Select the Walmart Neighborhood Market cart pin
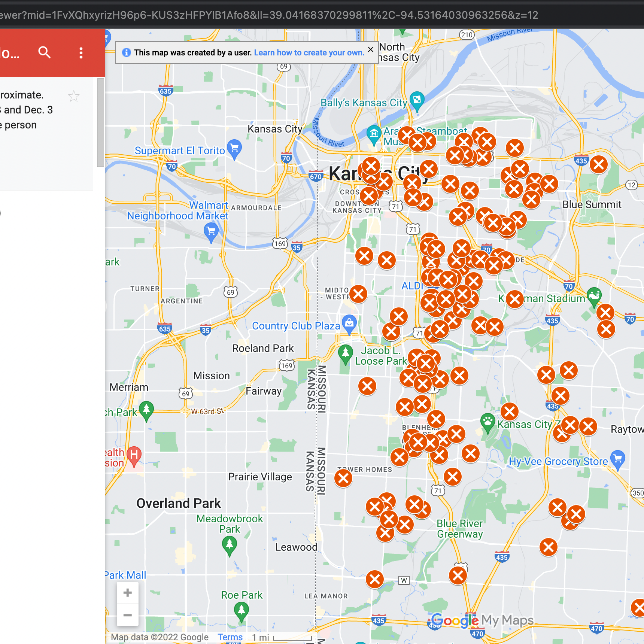644x644 pixels. (x=211, y=232)
